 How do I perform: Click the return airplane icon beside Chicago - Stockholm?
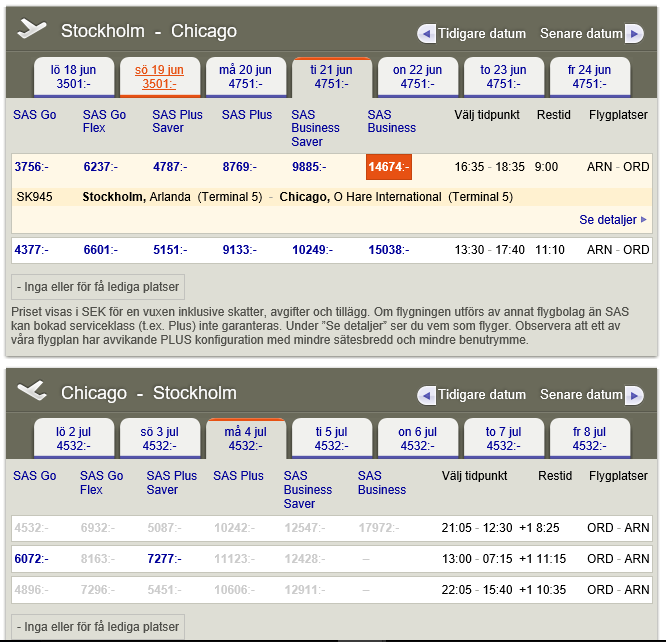(x=32, y=392)
